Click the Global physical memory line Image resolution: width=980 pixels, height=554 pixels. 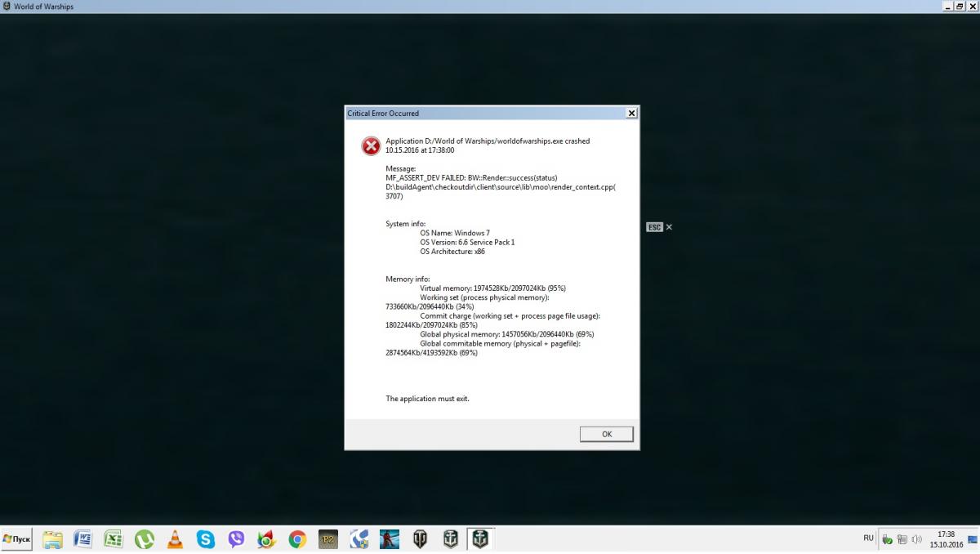click(506, 334)
